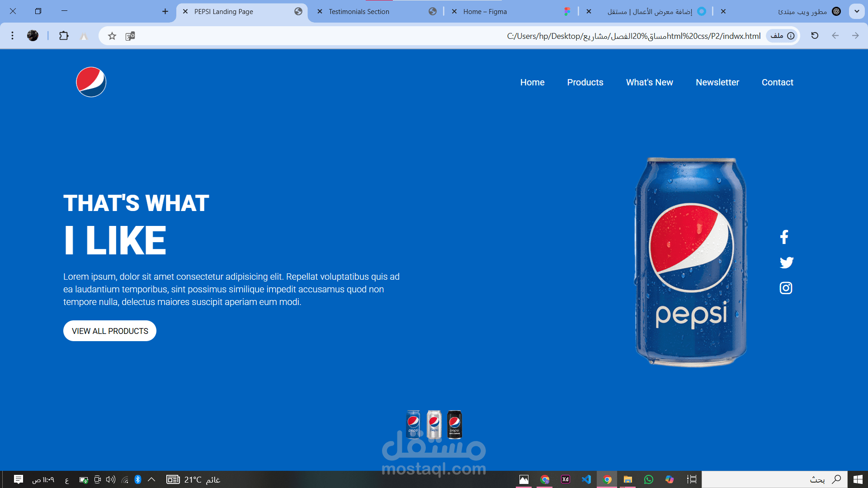The width and height of the screenshot is (868, 488).
Task: Click the profile avatar in Chrome toolbar
Action: click(x=33, y=36)
